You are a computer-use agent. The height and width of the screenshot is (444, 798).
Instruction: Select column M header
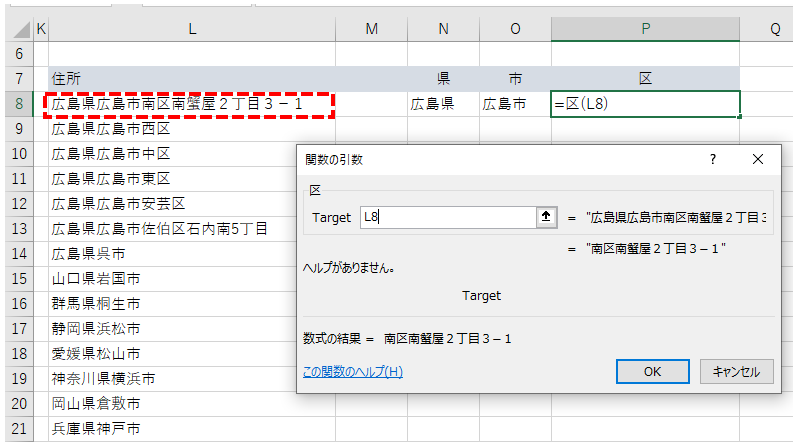click(x=371, y=30)
